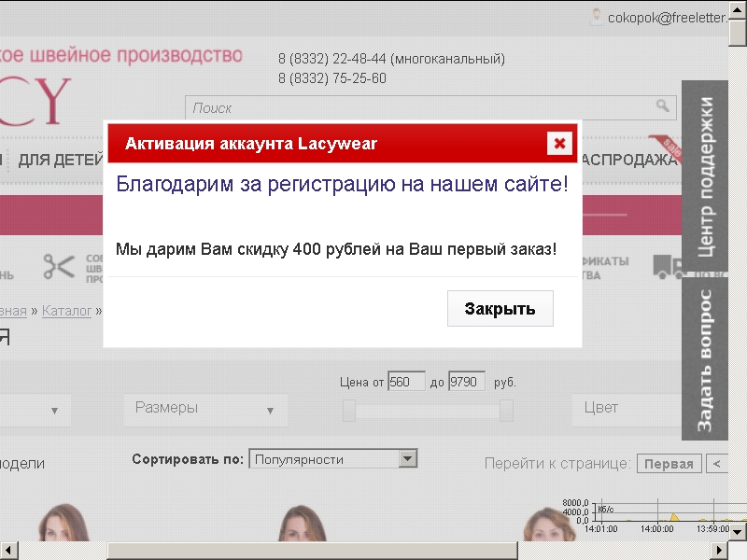Expand the Цвет filter dropdown
Viewport: 747px width, 560px height.
627,410
